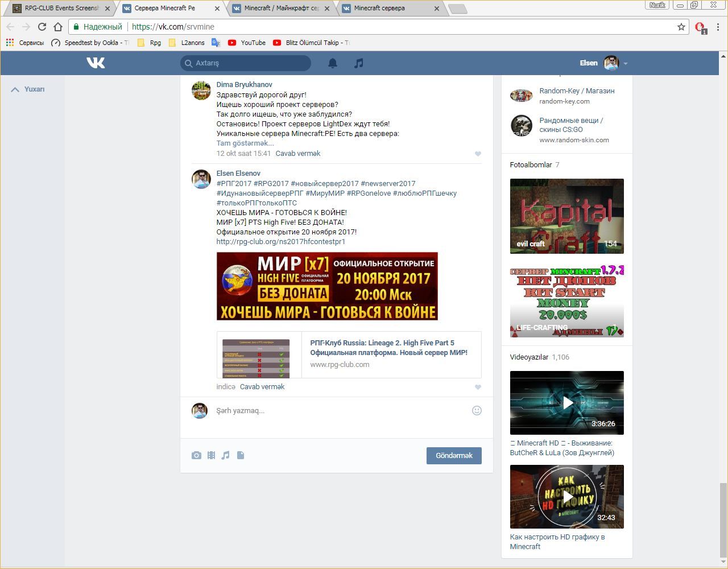This screenshot has width=728, height=569.
Task: Open YouTube bookmark
Action: click(x=246, y=43)
